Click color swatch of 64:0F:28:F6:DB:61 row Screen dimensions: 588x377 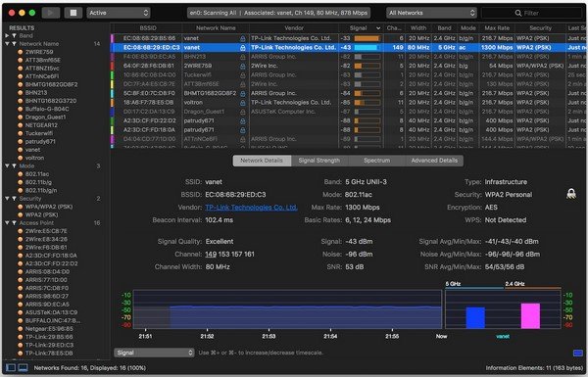pyautogui.click(x=112, y=66)
